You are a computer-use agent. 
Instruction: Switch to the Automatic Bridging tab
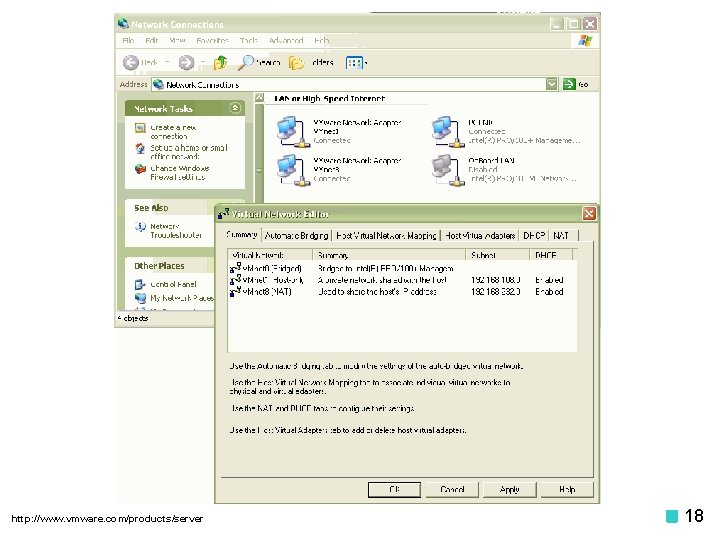(297, 236)
